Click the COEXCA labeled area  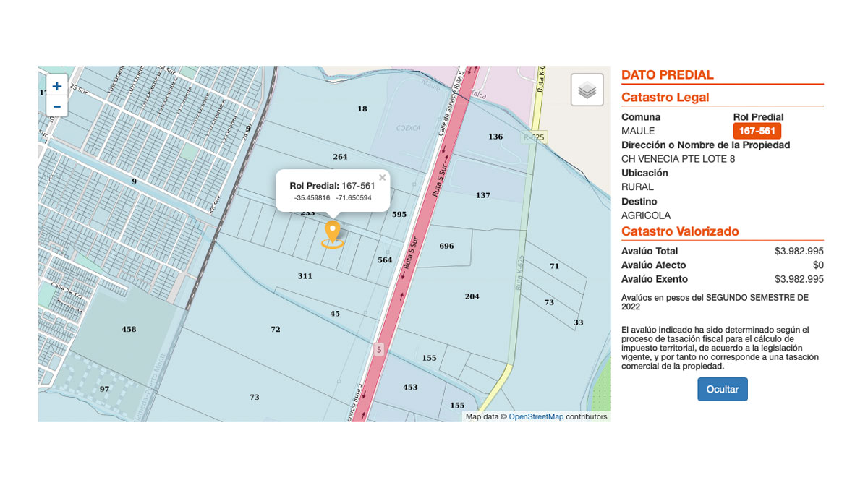click(408, 128)
